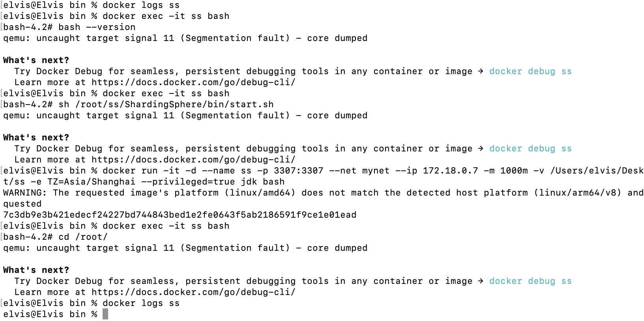644x321 pixels.
Task: Click the first 'docker debug ss' link
Action: pos(530,71)
